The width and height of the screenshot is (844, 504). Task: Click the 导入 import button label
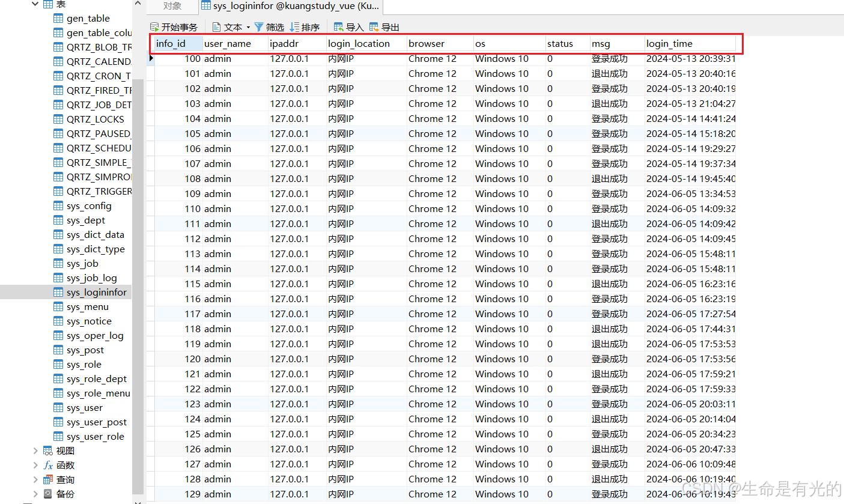(355, 27)
